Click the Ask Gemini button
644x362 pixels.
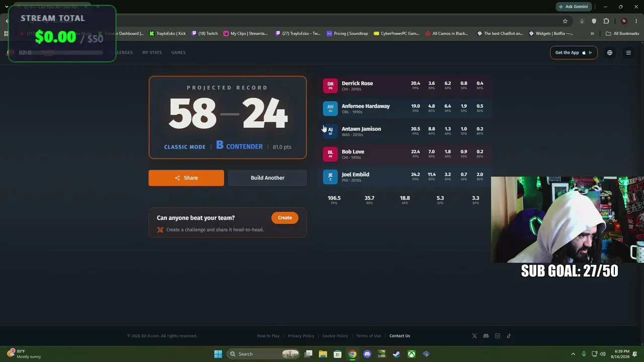pyautogui.click(x=573, y=7)
